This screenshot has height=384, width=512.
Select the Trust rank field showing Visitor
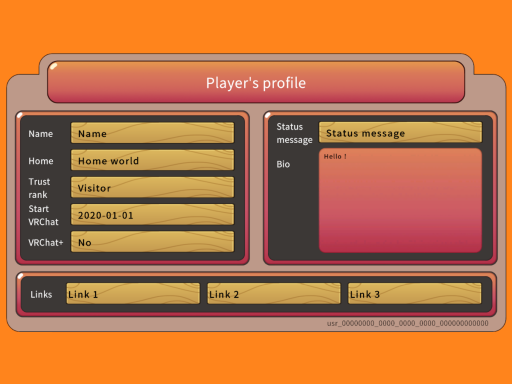pyautogui.click(x=152, y=187)
